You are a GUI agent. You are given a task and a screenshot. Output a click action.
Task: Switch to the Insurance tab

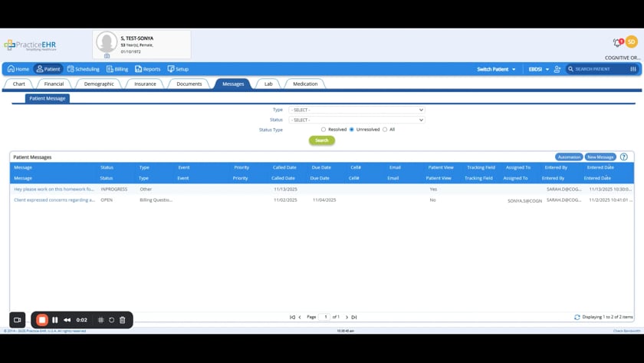(x=145, y=84)
